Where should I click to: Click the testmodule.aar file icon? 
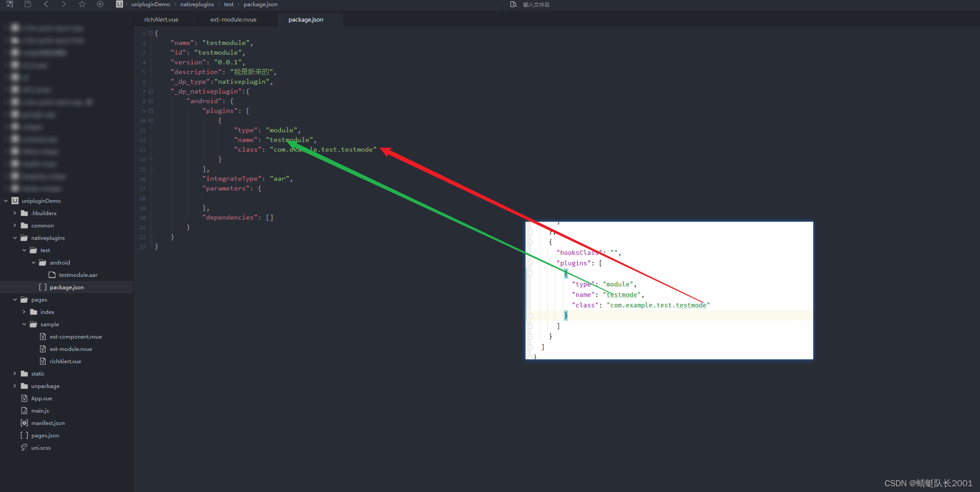52,275
